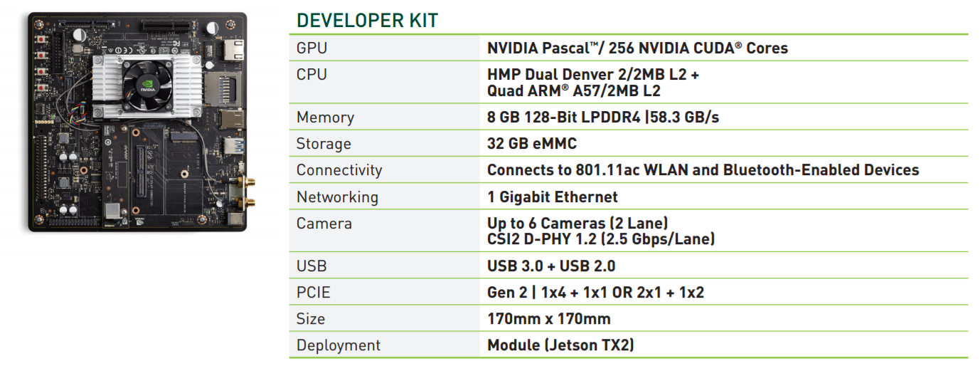The image size is (980, 376).
Task: Click the 1 Gigabit Ethernet value
Action: (x=552, y=197)
